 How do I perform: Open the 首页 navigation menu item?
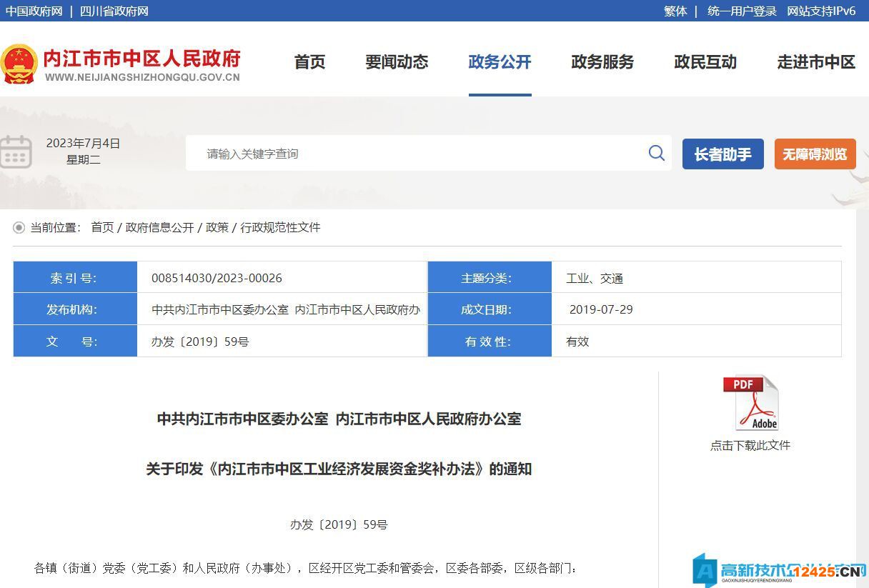[309, 62]
